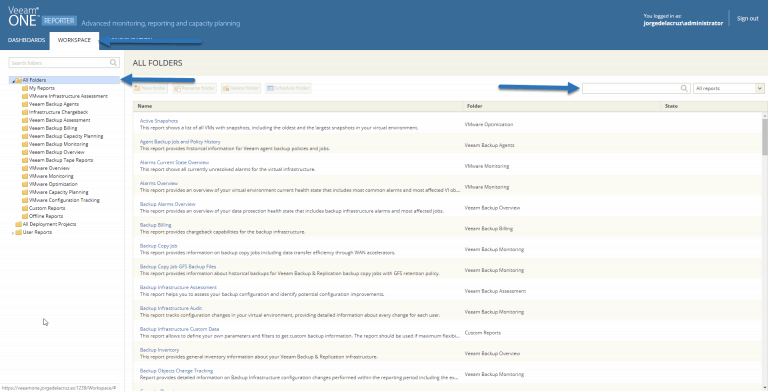Click the Veeam Backup Capacity Planning folder icon
Viewport: 768px width, 392px height.
point(24,136)
